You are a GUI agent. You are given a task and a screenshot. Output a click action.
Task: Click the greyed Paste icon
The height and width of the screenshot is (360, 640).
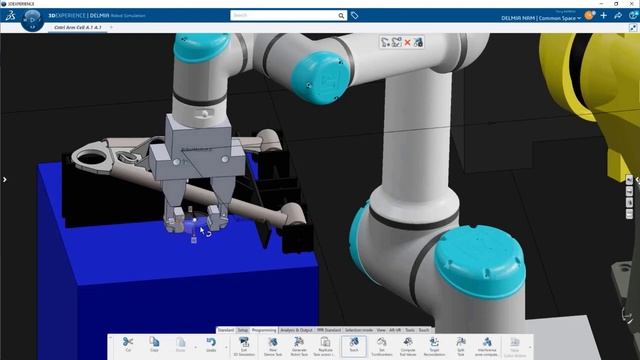click(180, 342)
